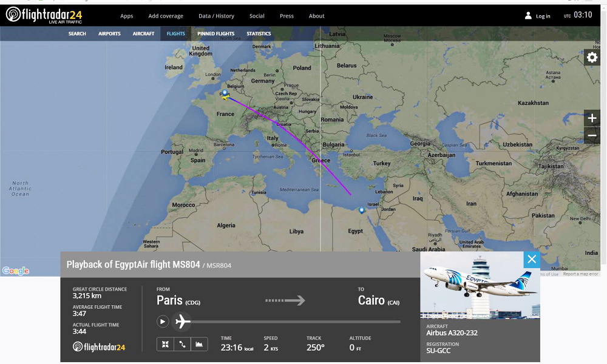Click the callsign MSR804 in the title
The height and width of the screenshot is (364, 607).
click(219, 266)
